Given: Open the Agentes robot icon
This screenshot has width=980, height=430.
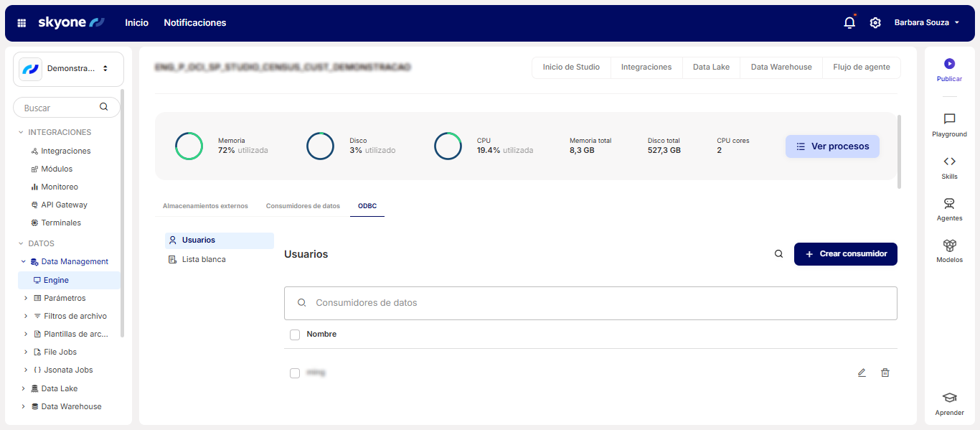Looking at the screenshot, I should point(949,204).
